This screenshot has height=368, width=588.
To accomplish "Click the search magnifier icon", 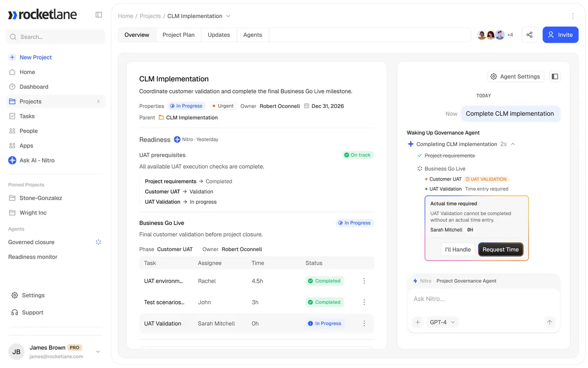I will click(14, 37).
